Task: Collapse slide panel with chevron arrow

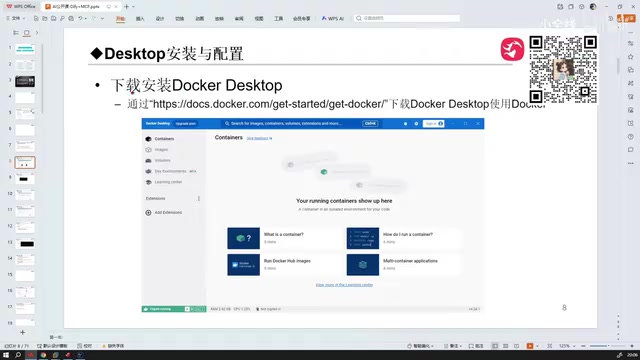Action: click(x=37, y=33)
